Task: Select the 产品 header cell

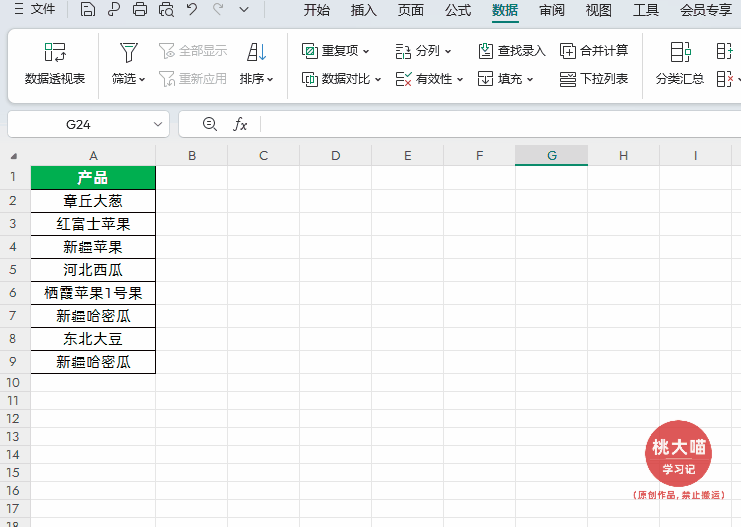Action: tap(93, 178)
